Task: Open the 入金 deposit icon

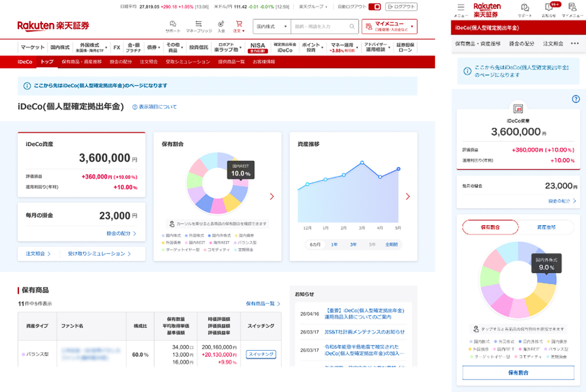Action: click(221, 27)
